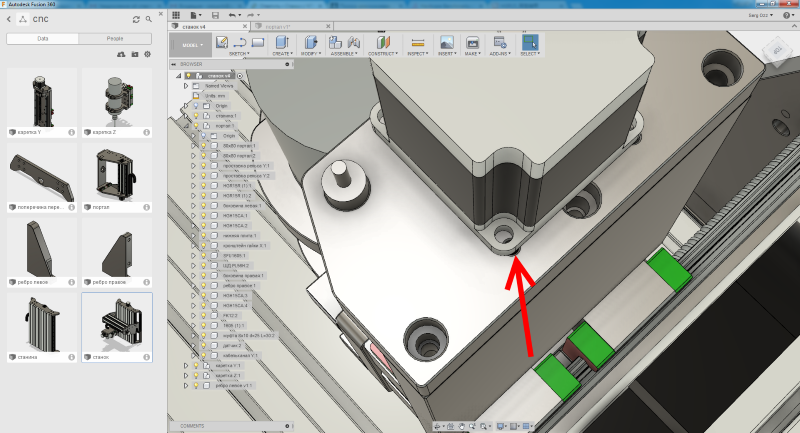The image size is (800, 433).
Task: Open the ADD-INS dropdown menu
Action: click(x=500, y=54)
